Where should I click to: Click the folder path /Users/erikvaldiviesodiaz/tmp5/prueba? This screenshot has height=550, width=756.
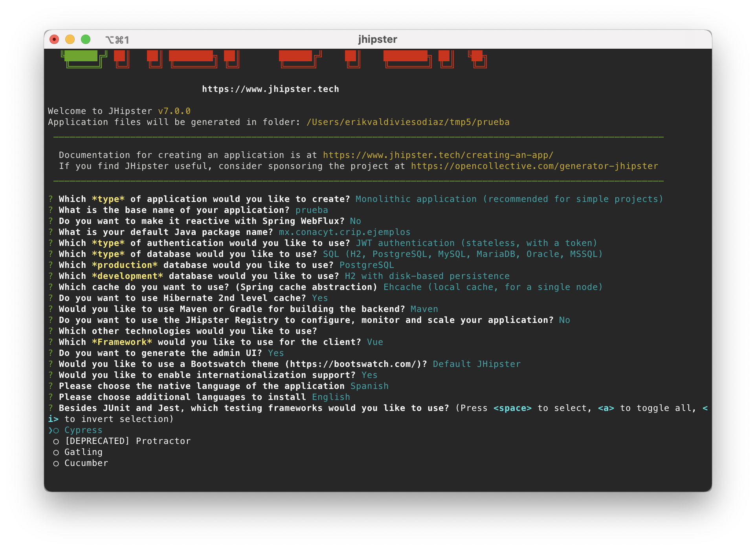tap(408, 122)
